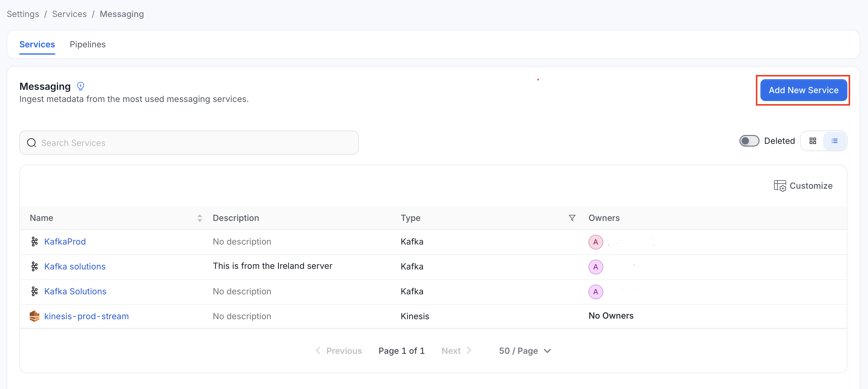Click the lightbulb info icon beside Messaging
This screenshot has width=868, height=389.
[x=81, y=86]
